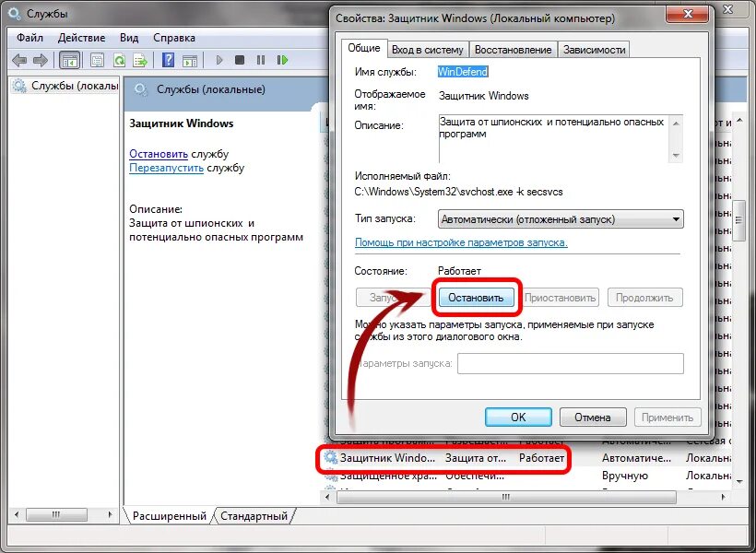Click services list horizontal scrollbar thumb

click(x=506, y=497)
